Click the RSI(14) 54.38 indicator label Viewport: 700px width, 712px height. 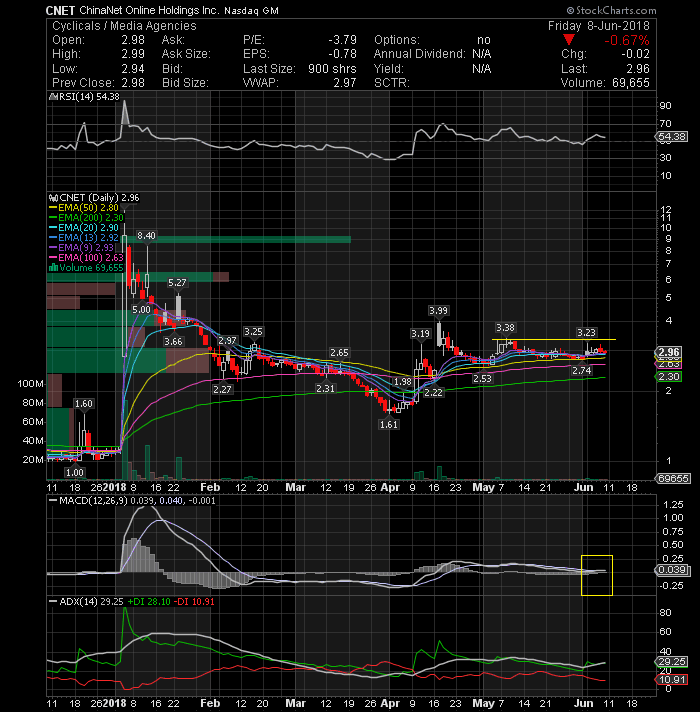click(x=84, y=97)
